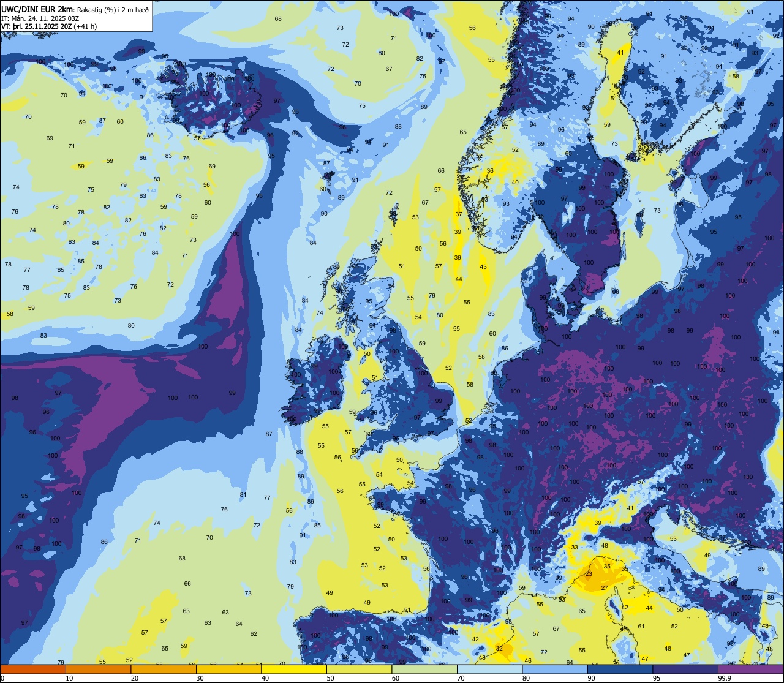Click the humidity value '23' on the map

click(589, 574)
